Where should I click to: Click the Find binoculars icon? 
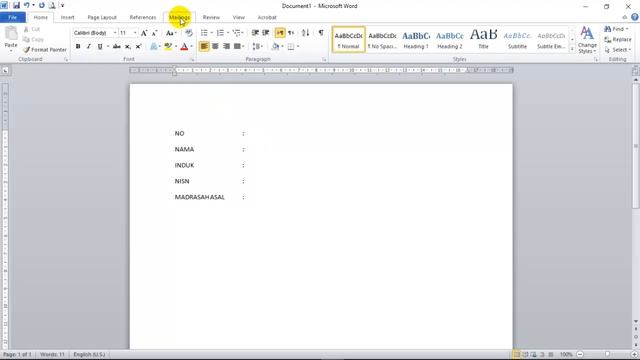pos(608,29)
